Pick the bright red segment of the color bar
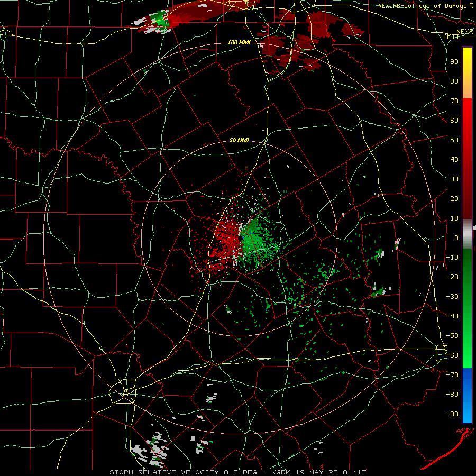The height and width of the screenshot is (476, 476). [467, 122]
